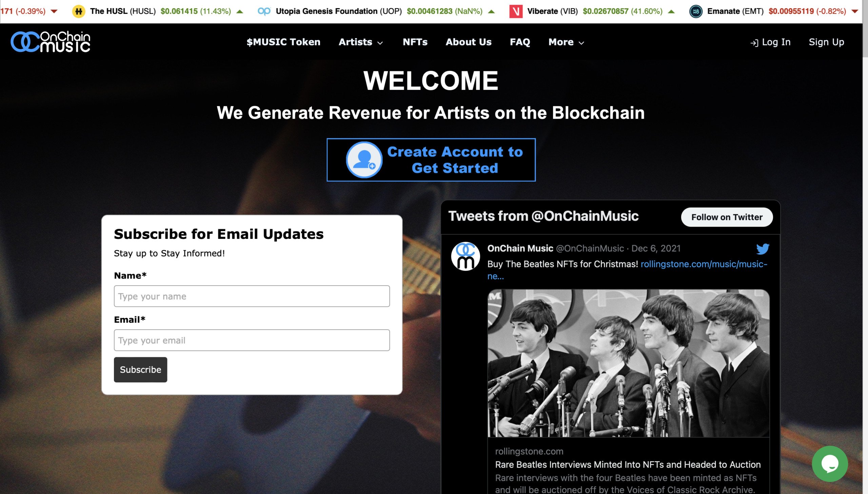The height and width of the screenshot is (494, 868).
Task: Open the About Us page
Action: [x=468, y=42]
